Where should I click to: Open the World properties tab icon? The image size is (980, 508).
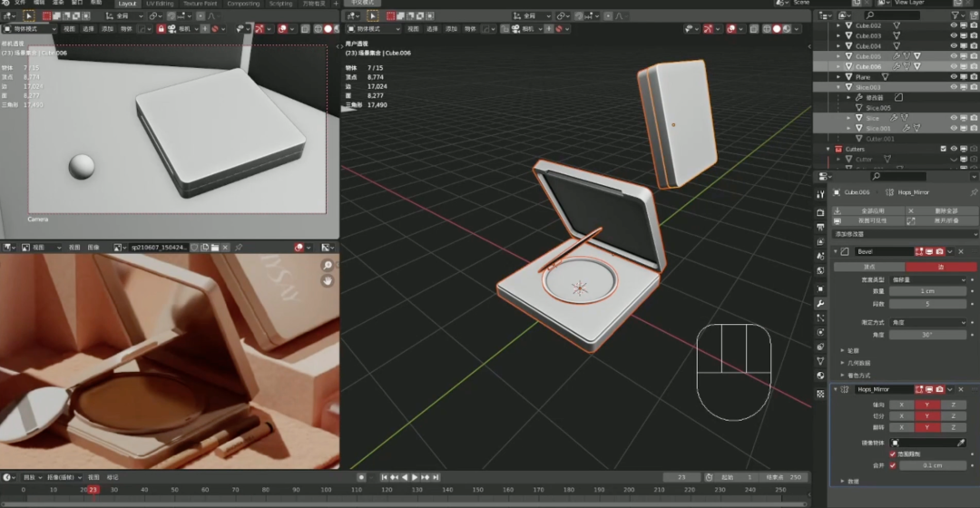[820, 270]
